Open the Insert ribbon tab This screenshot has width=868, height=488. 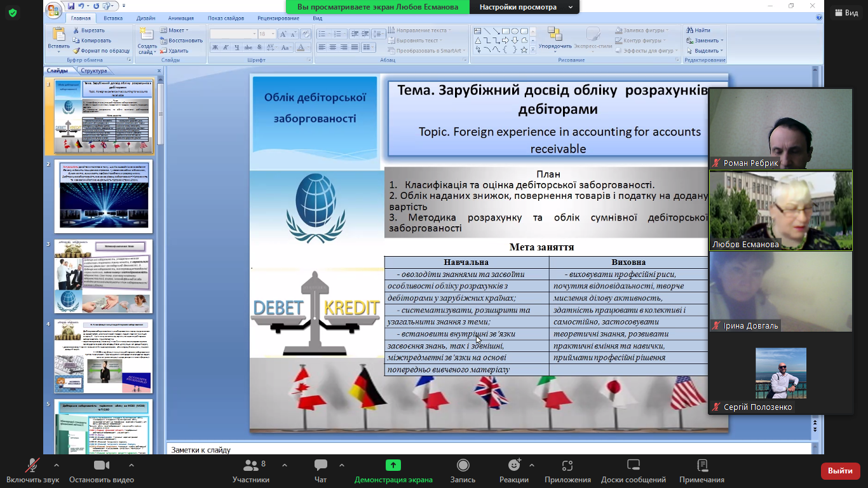113,18
